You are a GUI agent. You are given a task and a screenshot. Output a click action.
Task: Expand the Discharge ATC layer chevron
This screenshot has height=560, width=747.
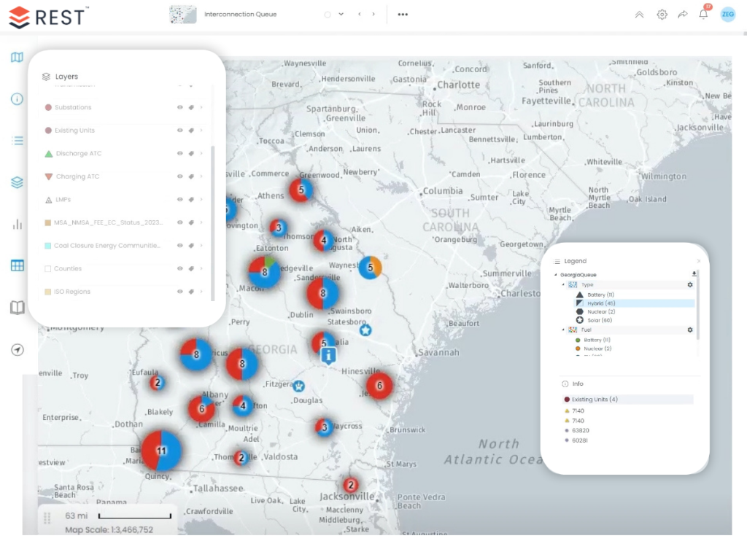(201, 153)
